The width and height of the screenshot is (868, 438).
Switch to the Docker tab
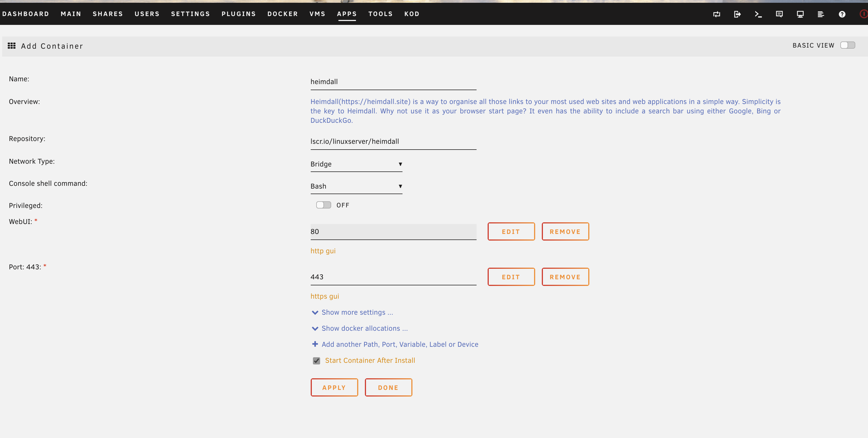click(282, 14)
